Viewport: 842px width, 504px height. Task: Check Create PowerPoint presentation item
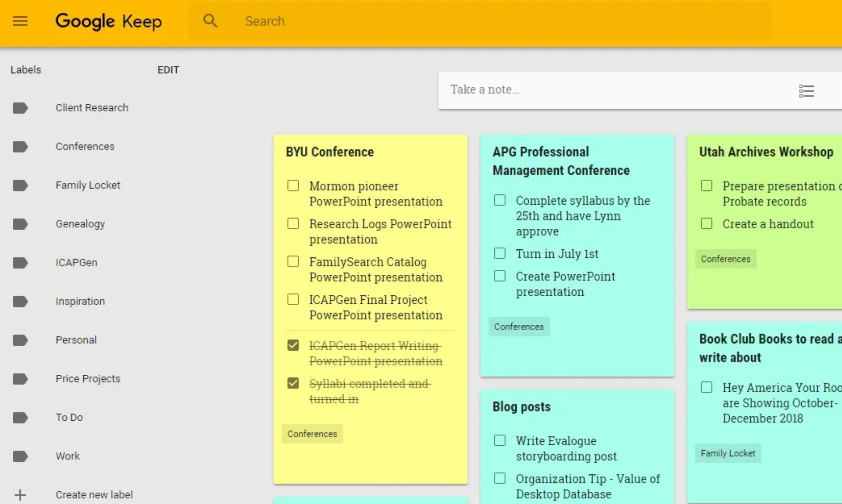pyautogui.click(x=499, y=276)
